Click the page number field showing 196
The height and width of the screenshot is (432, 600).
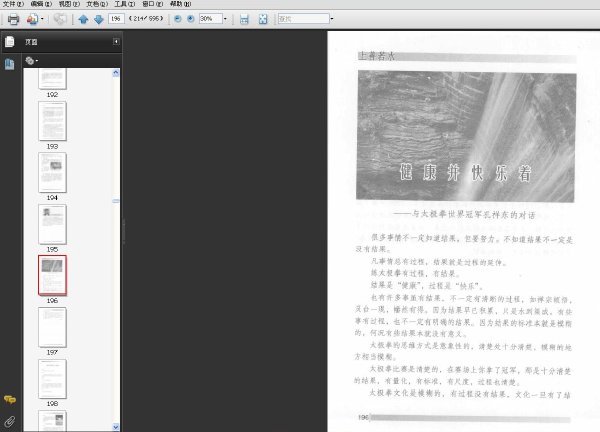pyautogui.click(x=116, y=18)
